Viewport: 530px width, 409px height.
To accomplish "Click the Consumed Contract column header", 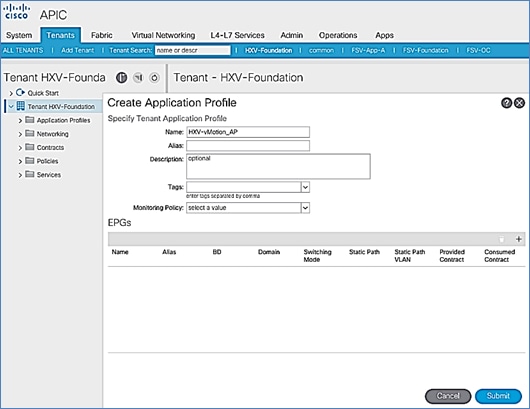I will pos(499,256).
